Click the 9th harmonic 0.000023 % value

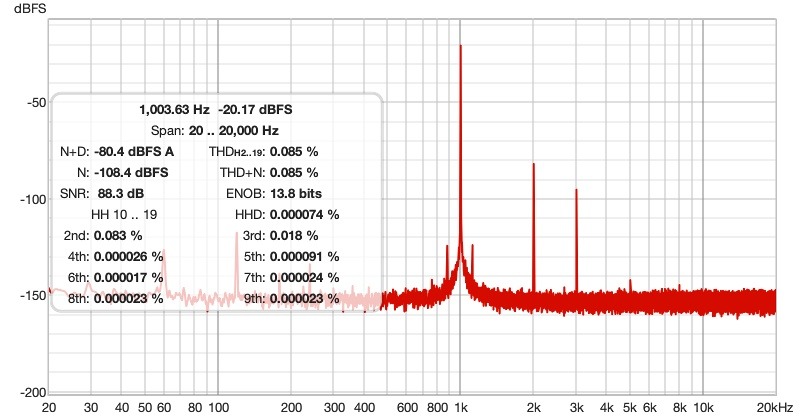(305, 298)
